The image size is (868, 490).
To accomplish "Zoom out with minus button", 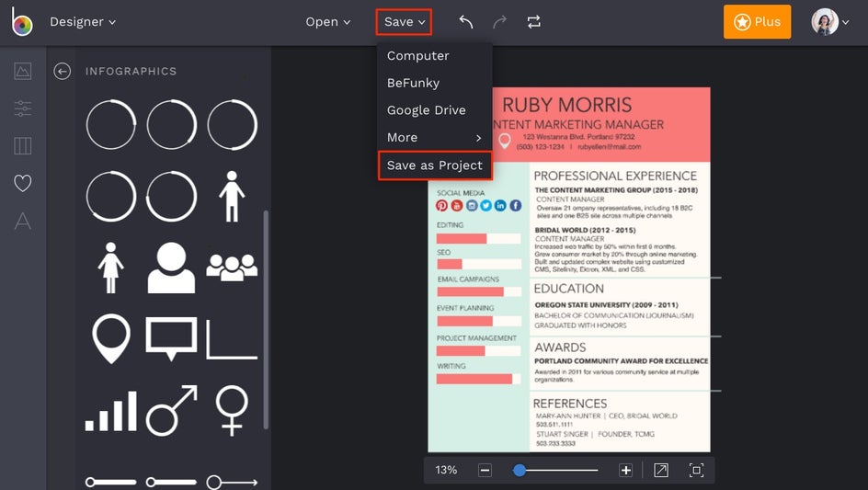I will (485, 470).
